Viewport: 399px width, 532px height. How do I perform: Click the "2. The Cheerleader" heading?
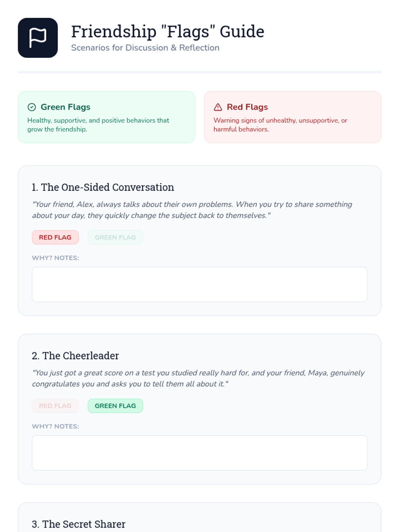click(75, 356)
